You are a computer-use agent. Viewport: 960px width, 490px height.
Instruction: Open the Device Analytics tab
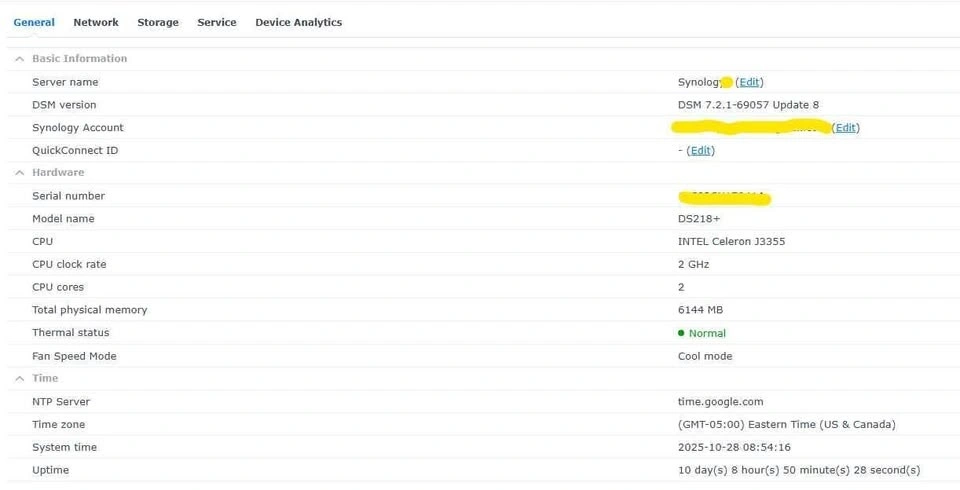click(x=298, y=22)
